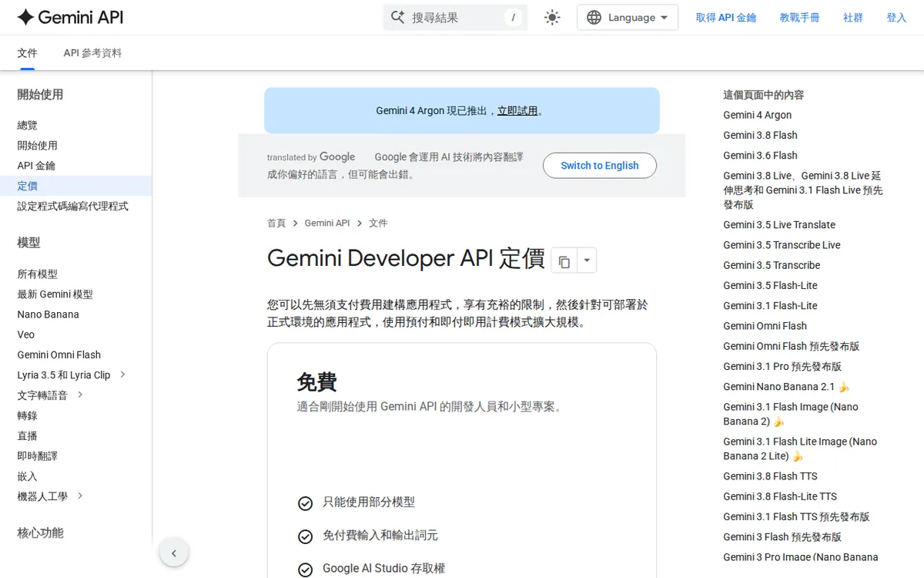
Task: Click Switch to English button
Action: click(600, 165)
